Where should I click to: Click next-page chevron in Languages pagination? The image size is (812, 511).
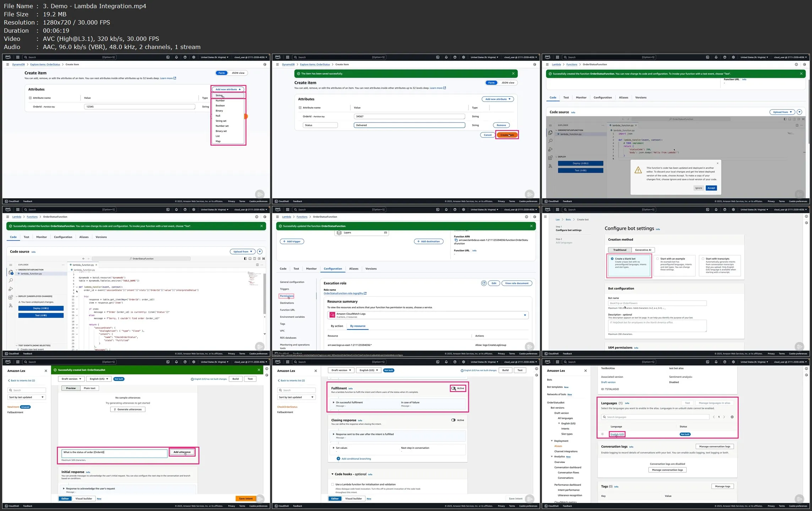point(724,417)
